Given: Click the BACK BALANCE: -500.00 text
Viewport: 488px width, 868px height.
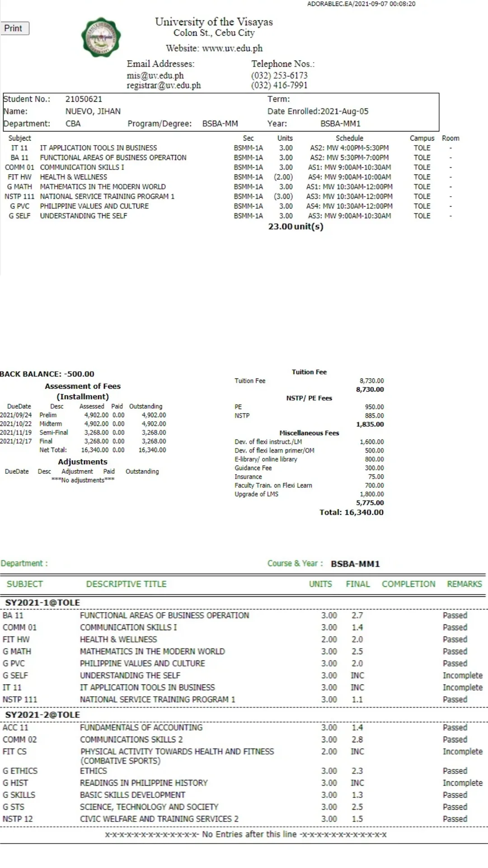Looking at the screenshot, I should pos(47,374).
